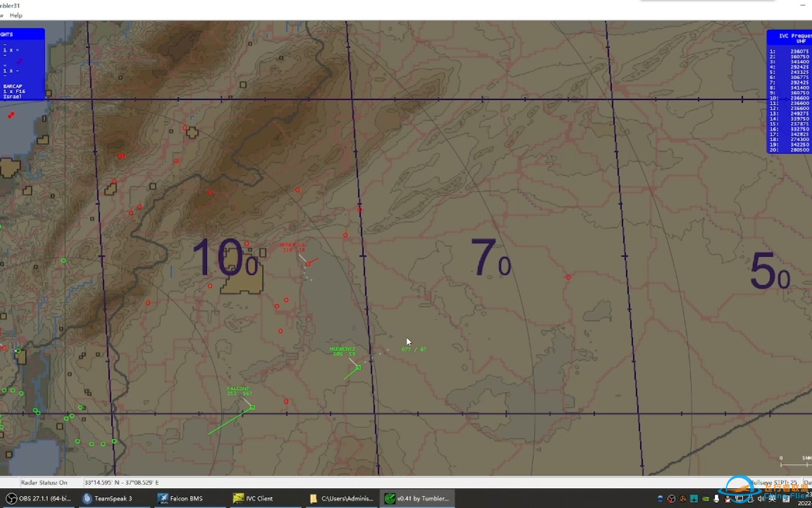Select IVC frequency row 18: 274300
812x508 pixels.
[x=789, y=139]
